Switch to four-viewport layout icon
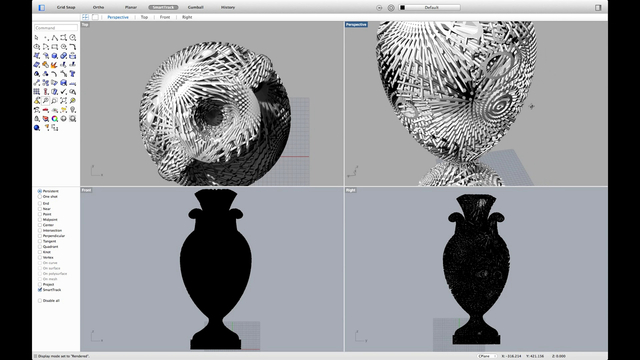The height and width of the screenshot is (360, 640). click(85, 17)
